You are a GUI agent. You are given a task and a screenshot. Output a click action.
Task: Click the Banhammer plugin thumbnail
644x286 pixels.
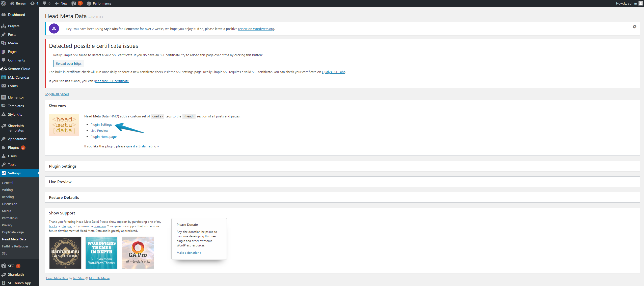coord(65,253)
